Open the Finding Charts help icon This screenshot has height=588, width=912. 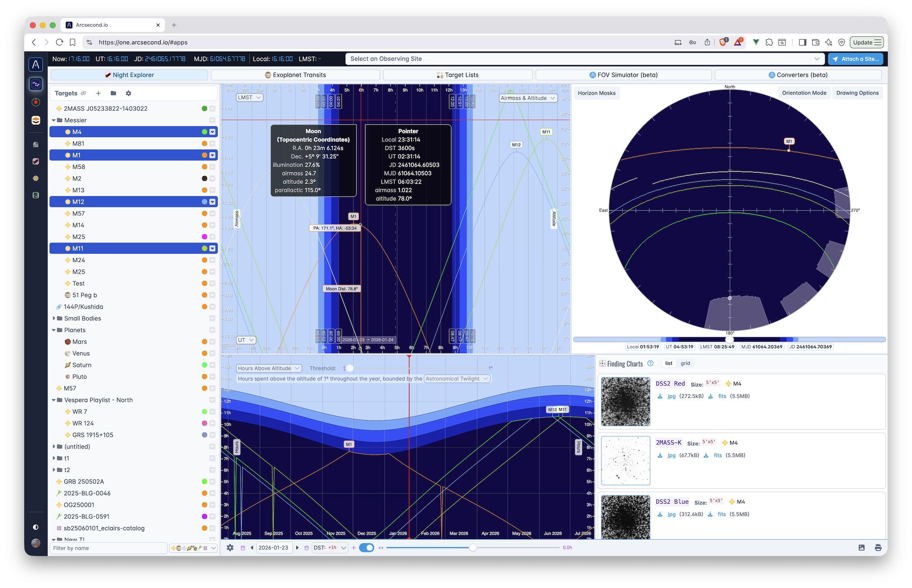coord(650,364)
